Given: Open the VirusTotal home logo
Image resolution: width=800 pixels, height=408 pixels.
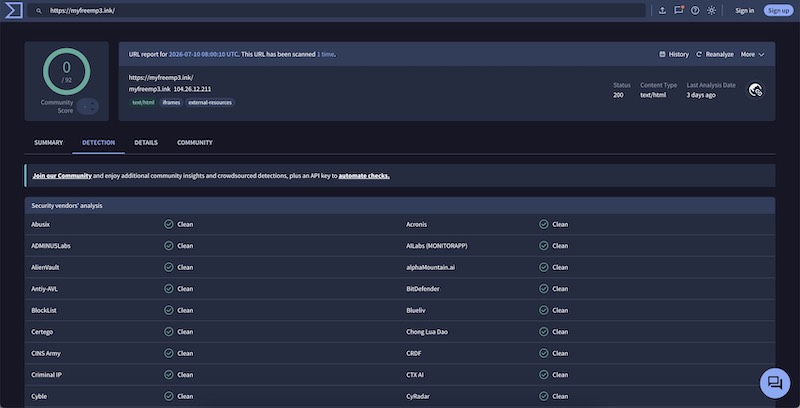Looking at the screenshot, I should click(x=13, y=10).
